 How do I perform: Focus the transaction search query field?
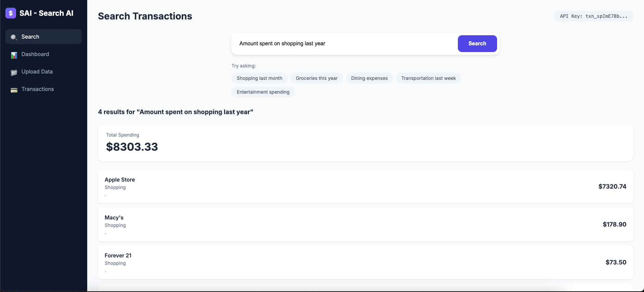pos(345,44)
